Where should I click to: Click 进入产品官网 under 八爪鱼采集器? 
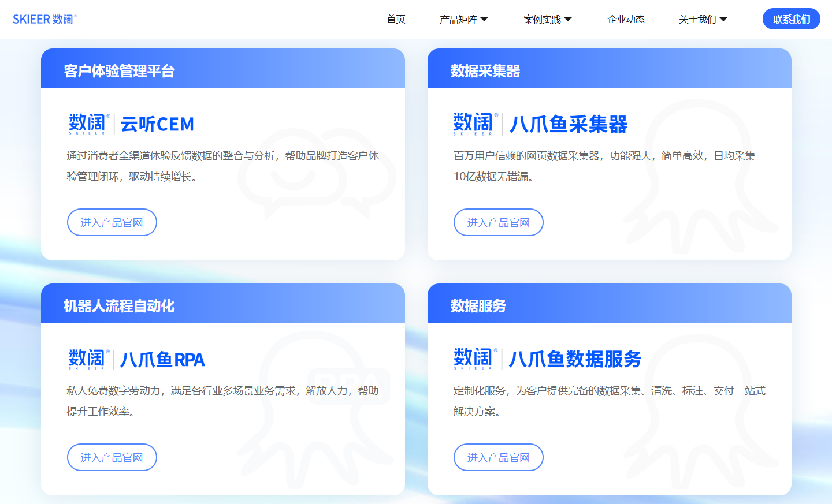coord(499,222)
